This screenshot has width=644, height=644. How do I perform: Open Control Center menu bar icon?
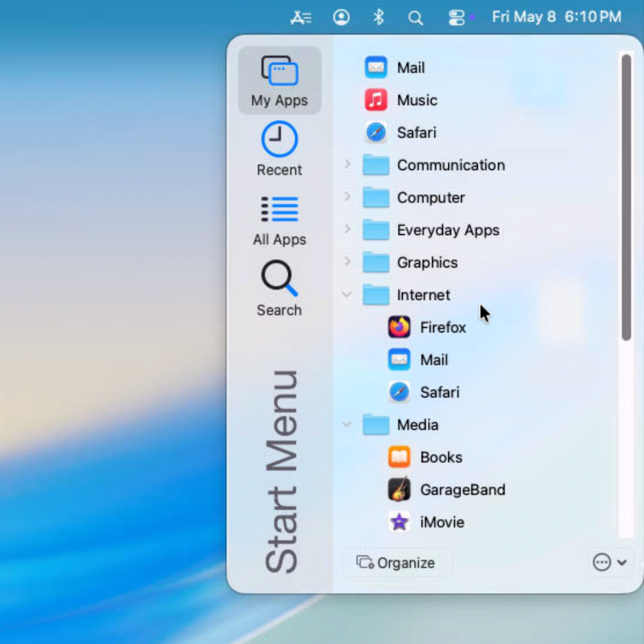457,17
